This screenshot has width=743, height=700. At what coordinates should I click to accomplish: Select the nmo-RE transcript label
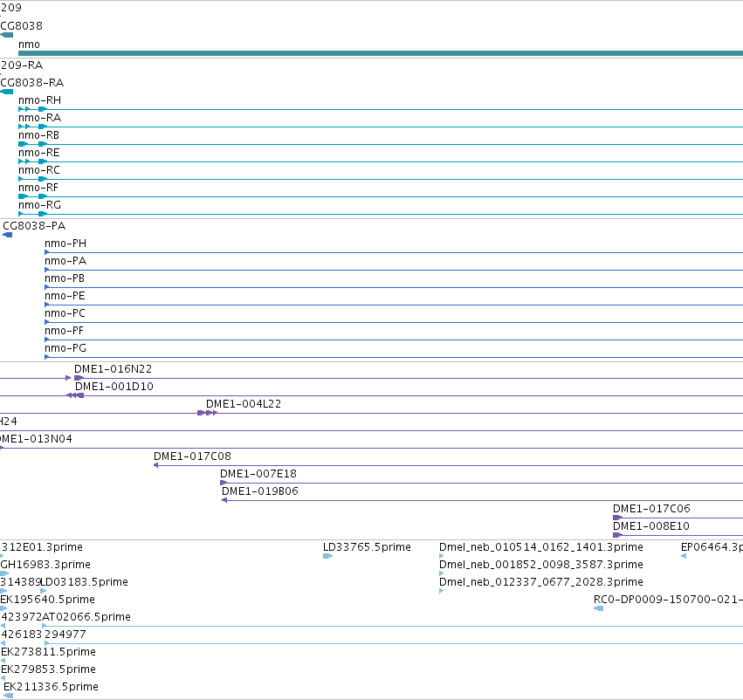click(39, 153)
